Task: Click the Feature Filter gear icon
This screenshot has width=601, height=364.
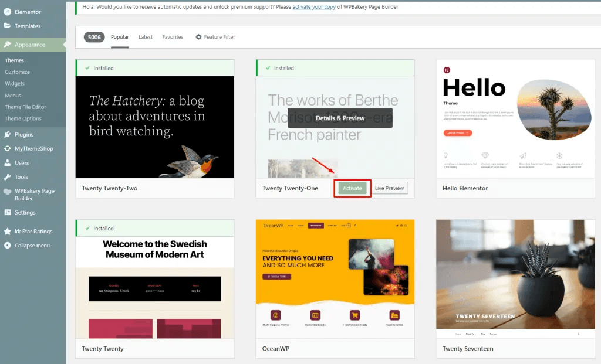Action: point(198,37)
